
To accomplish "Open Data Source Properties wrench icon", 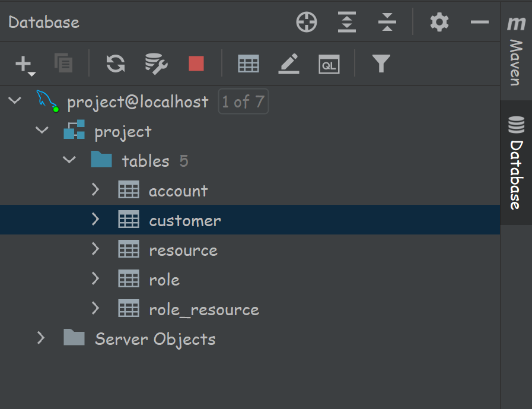I will click(x=156, y=64).
